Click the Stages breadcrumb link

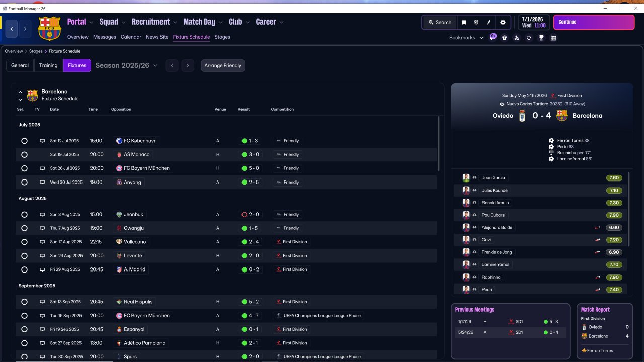36,51
